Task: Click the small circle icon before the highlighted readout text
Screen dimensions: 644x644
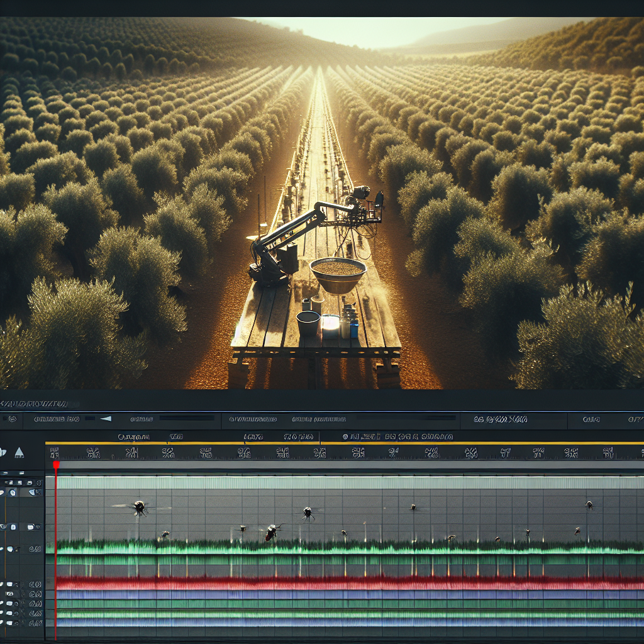Action: 345,436
